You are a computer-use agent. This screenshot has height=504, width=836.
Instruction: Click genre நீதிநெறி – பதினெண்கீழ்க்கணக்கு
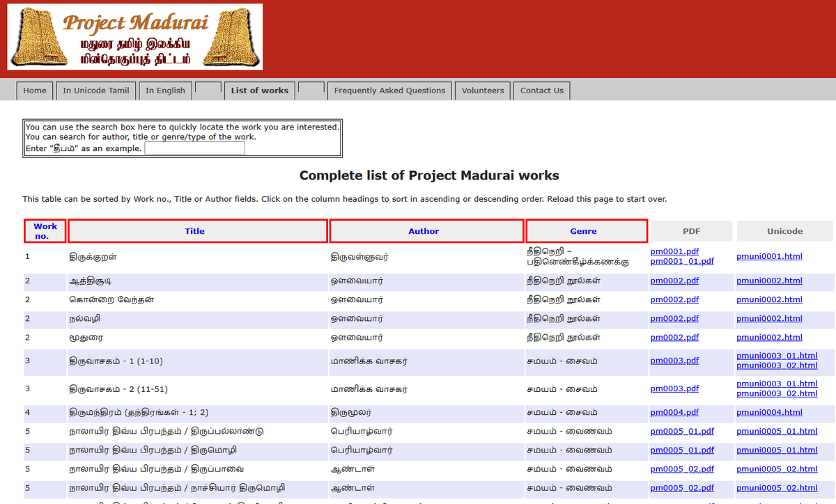pos(578,256)
